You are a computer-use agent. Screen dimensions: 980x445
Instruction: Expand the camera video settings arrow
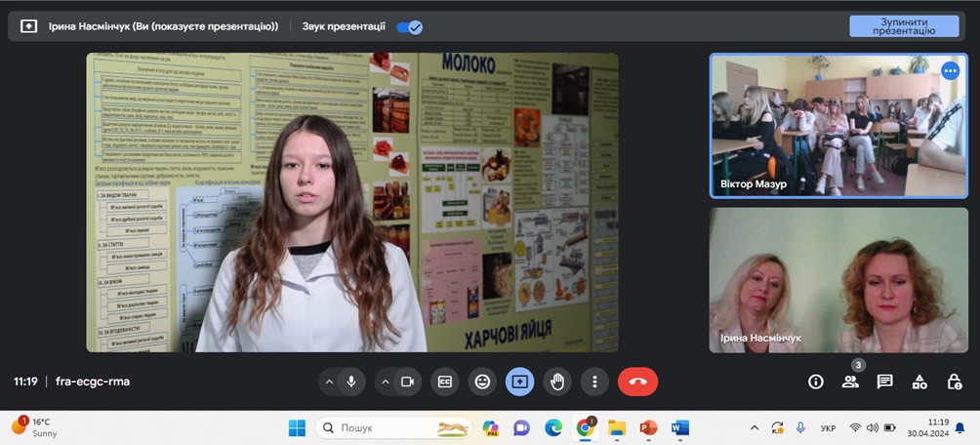point(386,382)
